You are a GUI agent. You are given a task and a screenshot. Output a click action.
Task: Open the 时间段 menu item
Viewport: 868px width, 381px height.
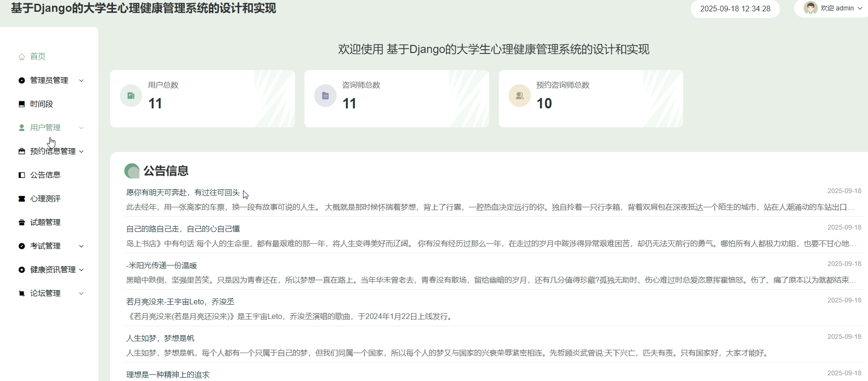click(x=42, y=104)
